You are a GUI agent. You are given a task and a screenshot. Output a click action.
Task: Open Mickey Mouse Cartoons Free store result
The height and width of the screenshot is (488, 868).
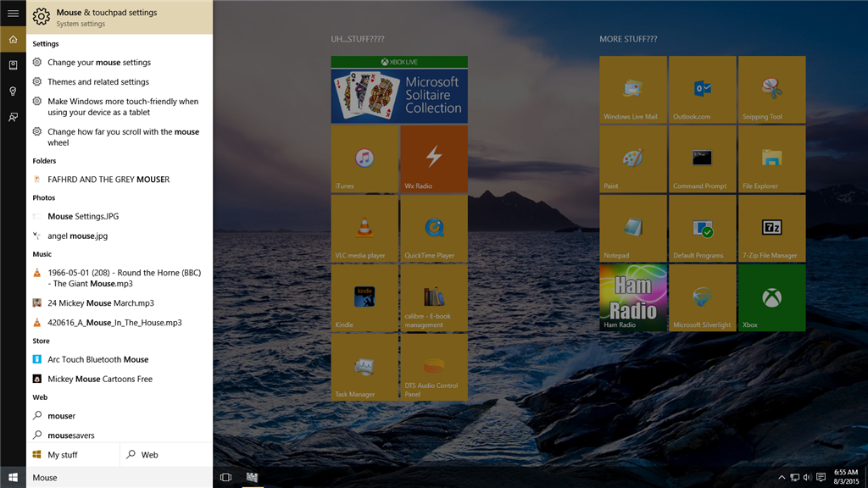click(120, 379)
